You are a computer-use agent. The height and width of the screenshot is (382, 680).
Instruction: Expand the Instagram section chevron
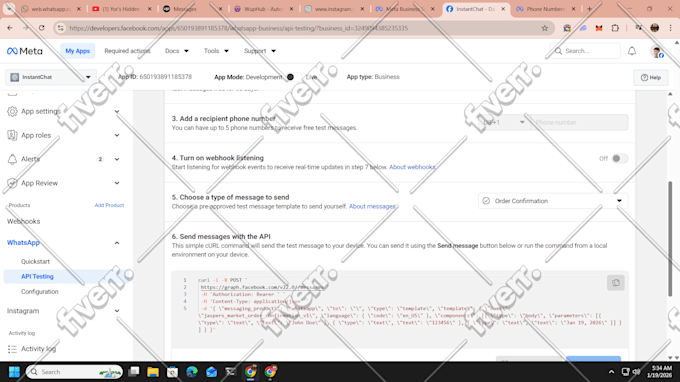(117, 311)
